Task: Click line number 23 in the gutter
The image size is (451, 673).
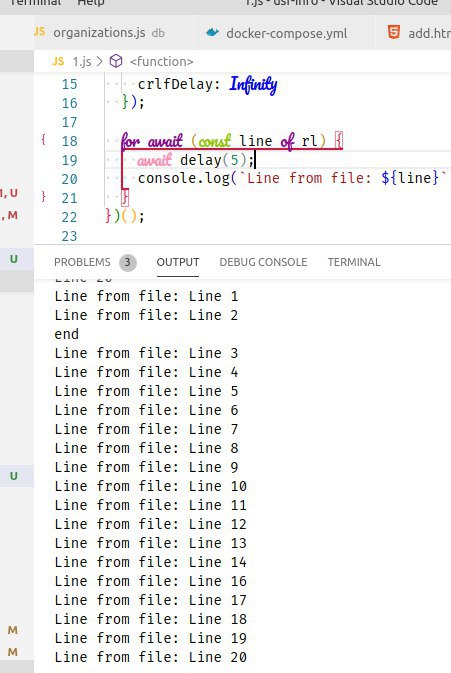Action: pos(70,236)
